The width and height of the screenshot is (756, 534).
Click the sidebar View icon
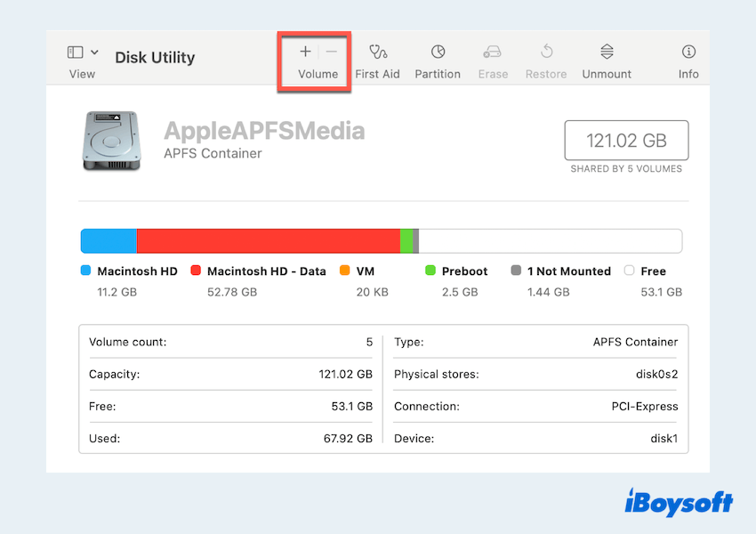76,53
